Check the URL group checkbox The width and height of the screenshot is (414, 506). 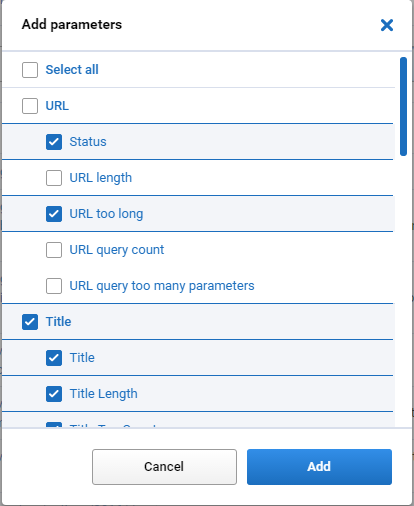point(30,106)
